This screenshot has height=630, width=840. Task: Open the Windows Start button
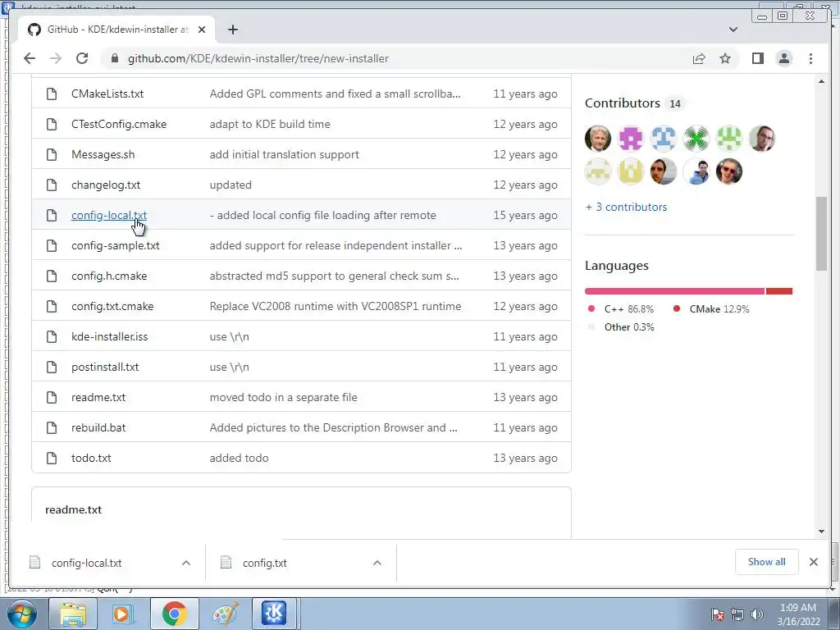21,614
